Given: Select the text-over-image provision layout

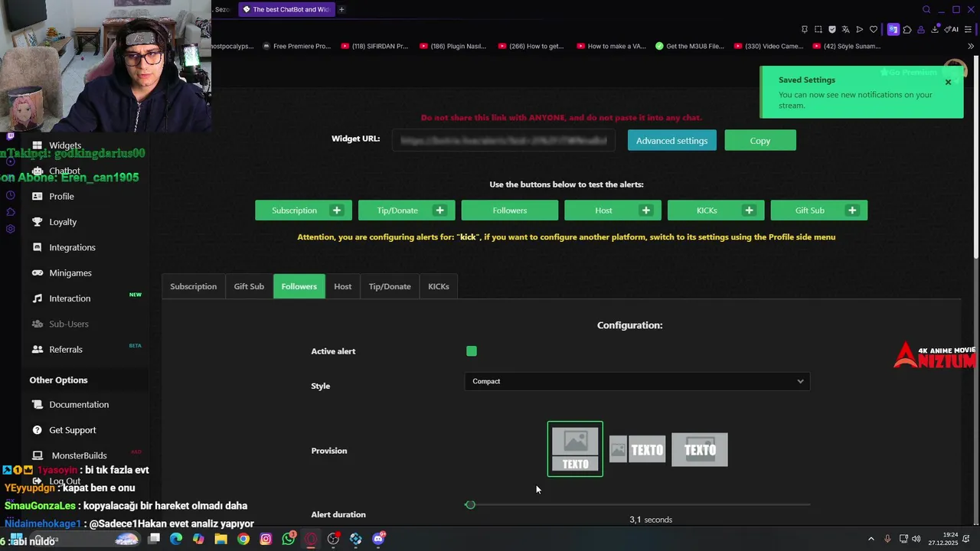Looking at the screenshot, I should click(x=700, y=450).
